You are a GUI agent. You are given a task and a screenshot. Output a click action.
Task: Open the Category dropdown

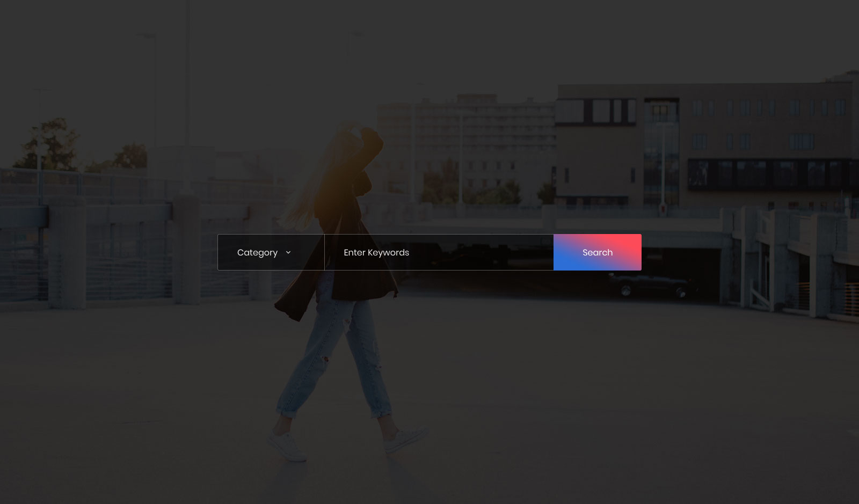click(271, 252)
